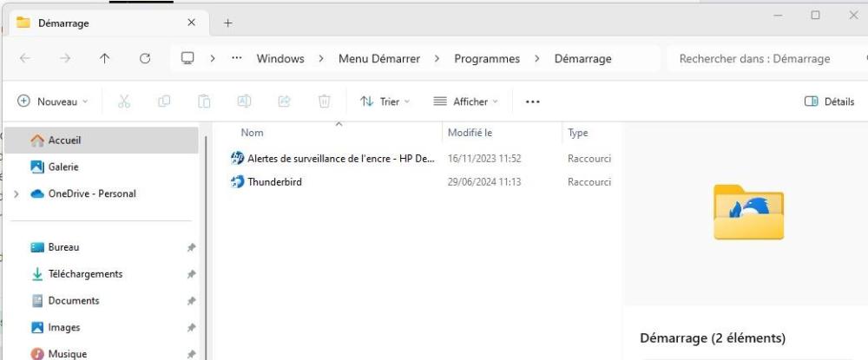Expand chevron after Programmes in breadcrumb
The width and height of the screenshot is (868, 360).
click(x=537, y=59)
